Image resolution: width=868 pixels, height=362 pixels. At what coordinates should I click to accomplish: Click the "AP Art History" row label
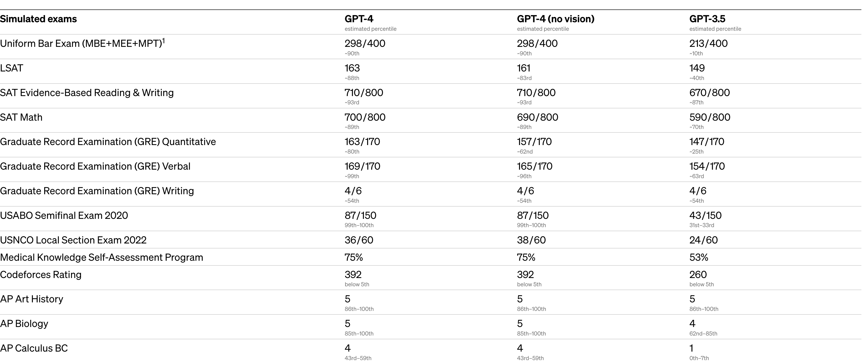click(x=32, y=299)
